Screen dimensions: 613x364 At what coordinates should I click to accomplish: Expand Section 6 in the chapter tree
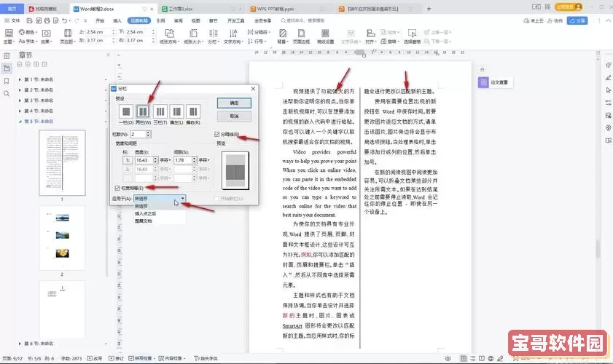click(x=20, y=344)
